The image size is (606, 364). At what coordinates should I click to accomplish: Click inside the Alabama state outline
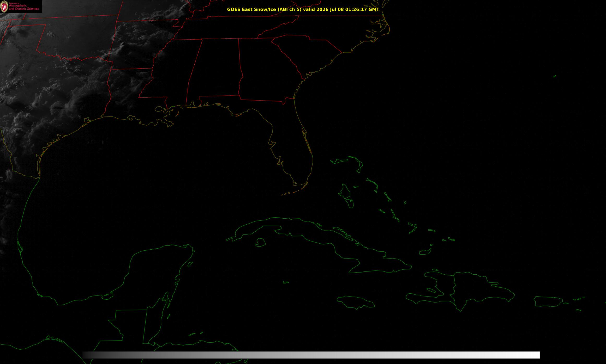point(214,70)
